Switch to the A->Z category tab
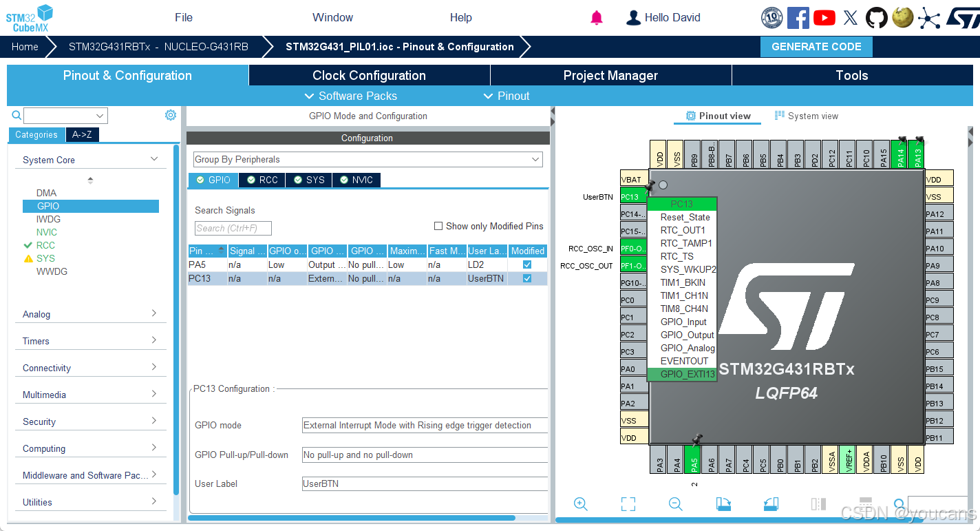This screenshot has width=980, height=531. point(83,135)
